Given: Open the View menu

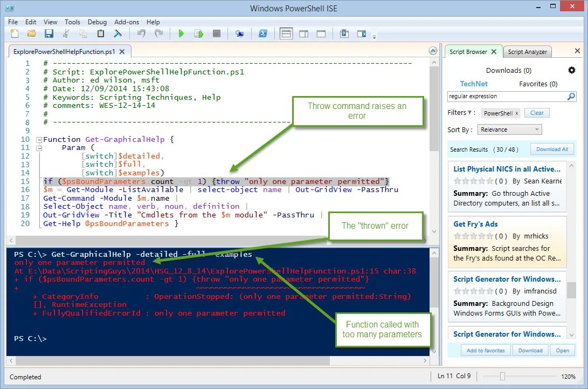Looking at the screenshot, I should coord(50,22).
